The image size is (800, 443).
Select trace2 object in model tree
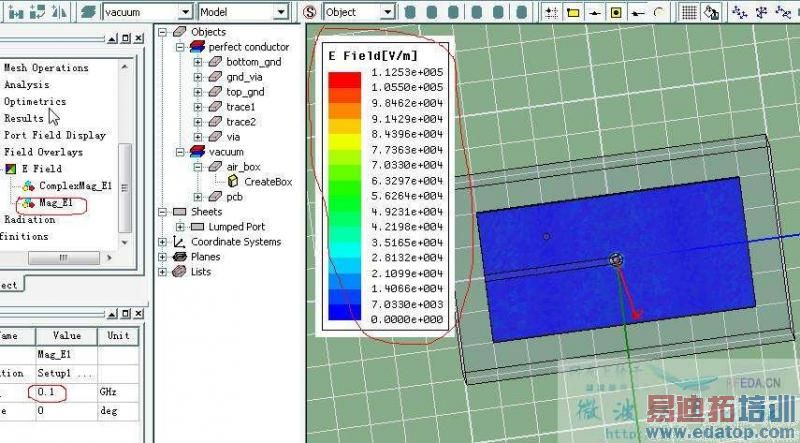click(241, 122)
